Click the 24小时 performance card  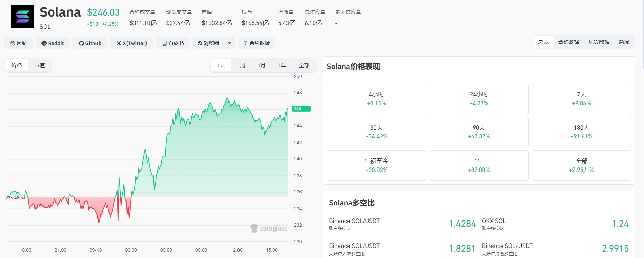coord(479,99)
